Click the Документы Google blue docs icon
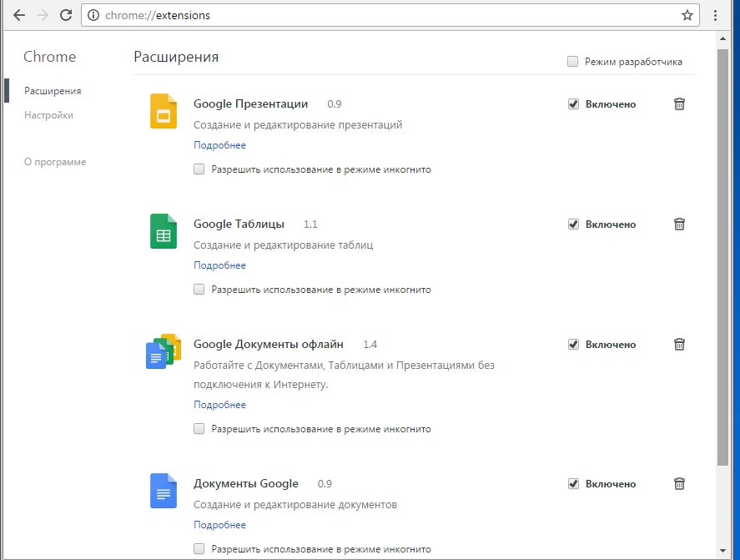The height and width of the screenshot is (560, 740). pyautogui.click(x=164, y=491)
